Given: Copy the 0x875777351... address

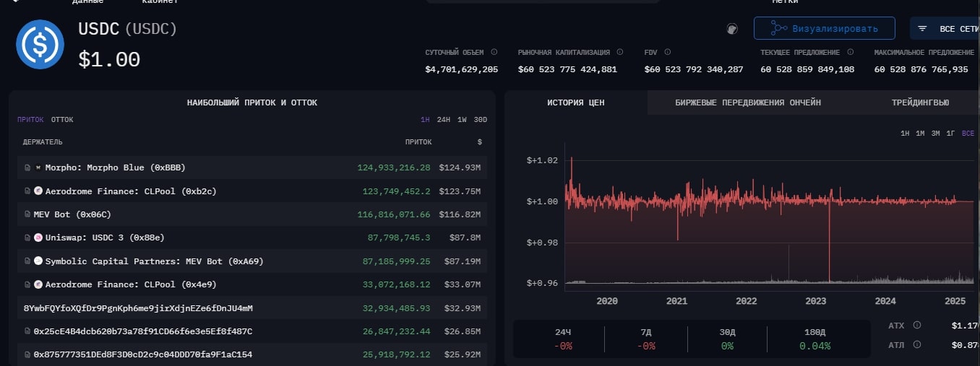Looking at the screenshot, I should [x=27, y=354].
